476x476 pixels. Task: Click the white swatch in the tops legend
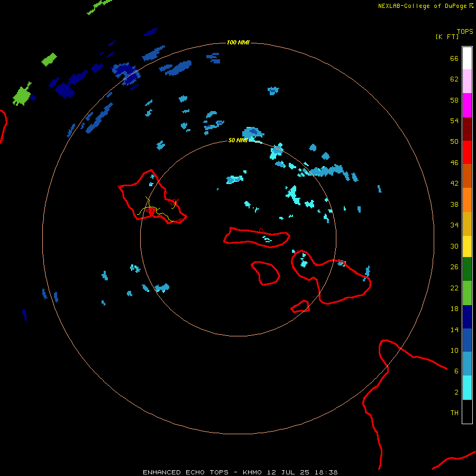(467, 58)
